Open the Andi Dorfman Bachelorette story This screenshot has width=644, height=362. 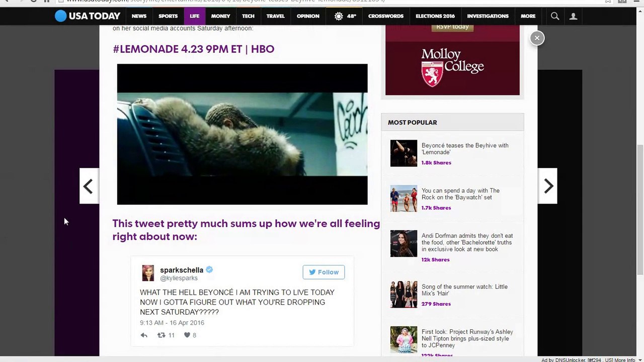[467, 242]
